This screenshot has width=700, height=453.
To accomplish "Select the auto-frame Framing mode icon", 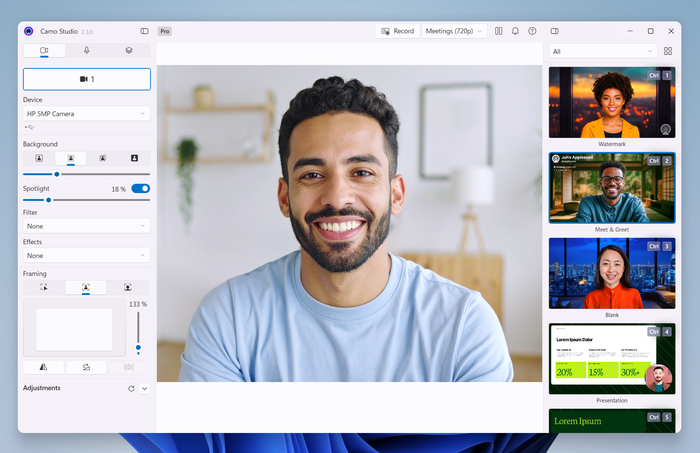I will (86, 287).
